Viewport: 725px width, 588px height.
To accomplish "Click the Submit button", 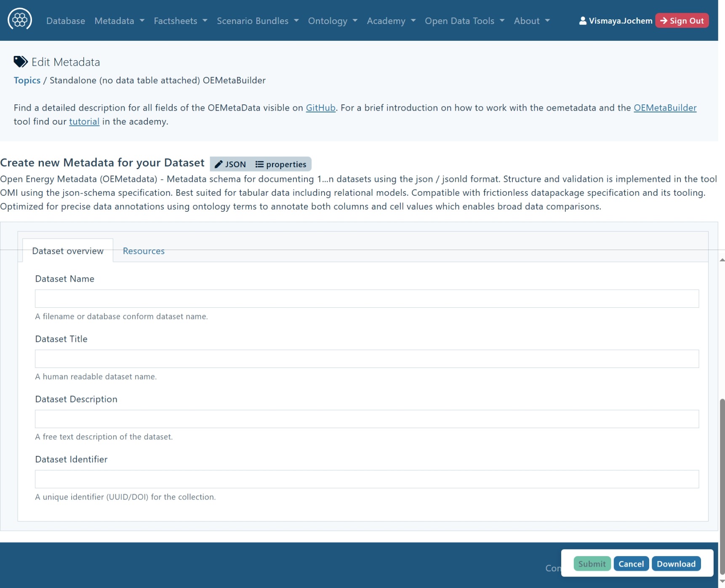I will [x=592, y=564].
